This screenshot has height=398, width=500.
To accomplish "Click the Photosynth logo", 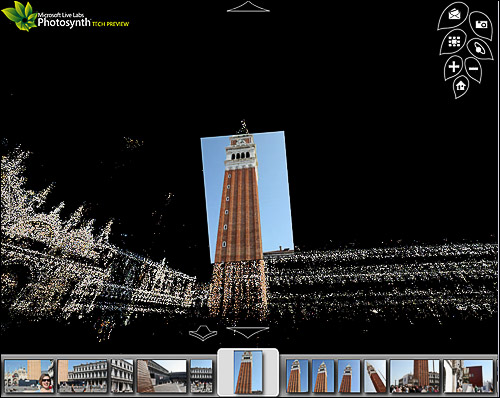I will click(x=65, y=17).
